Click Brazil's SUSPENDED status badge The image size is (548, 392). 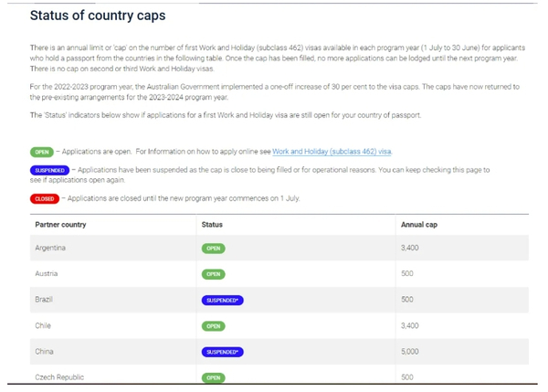pos(222,300)
